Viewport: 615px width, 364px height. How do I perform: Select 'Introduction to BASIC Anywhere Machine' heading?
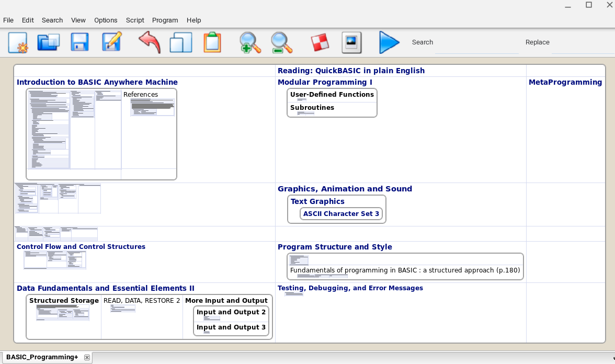click(x=97, y=82)
